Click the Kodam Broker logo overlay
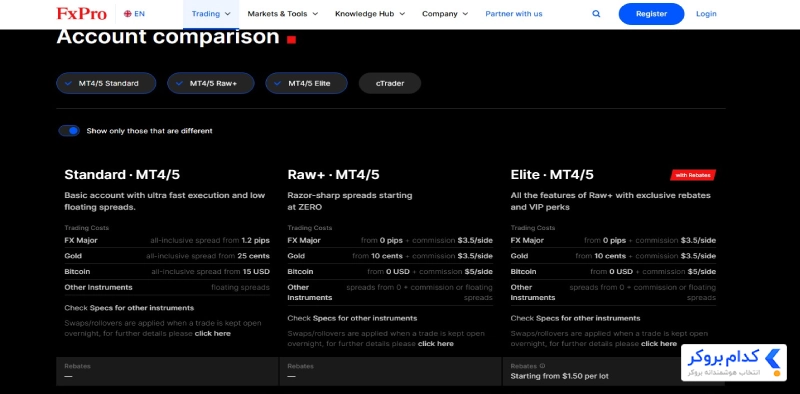This screenshot has height=394, width=800. (x=734, y=362)
